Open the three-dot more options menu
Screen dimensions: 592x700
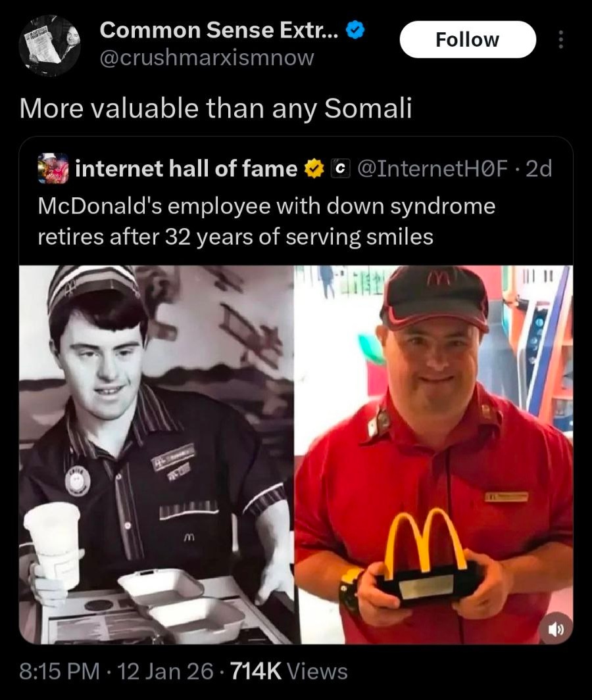tap(561, 39)
